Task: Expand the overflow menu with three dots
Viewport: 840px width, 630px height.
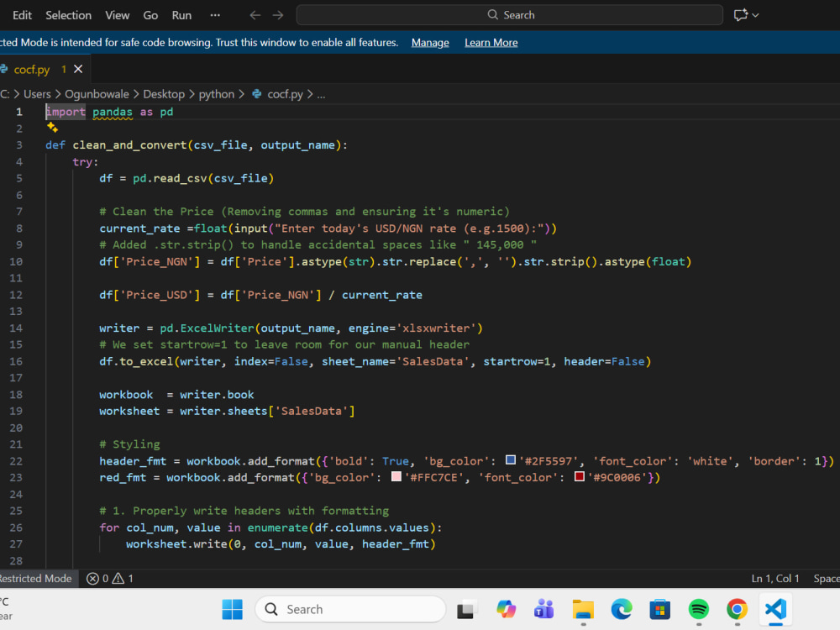Action: [215, 15]
